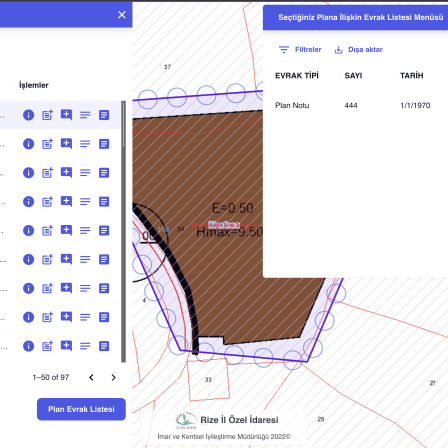
Task: Click the info icon in the last visible row
Action: coord(28,346)
